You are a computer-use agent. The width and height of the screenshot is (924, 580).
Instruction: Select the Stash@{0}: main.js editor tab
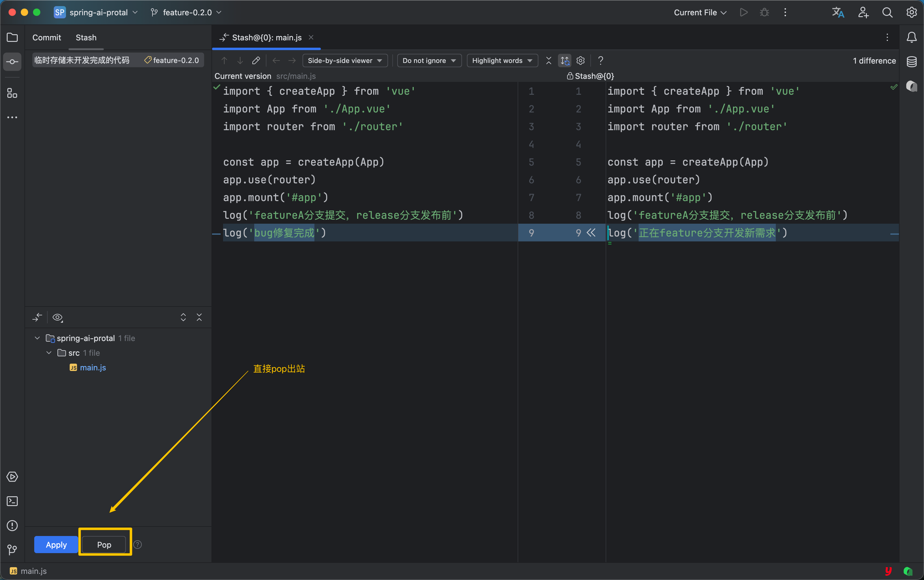[x=266, y=38]
